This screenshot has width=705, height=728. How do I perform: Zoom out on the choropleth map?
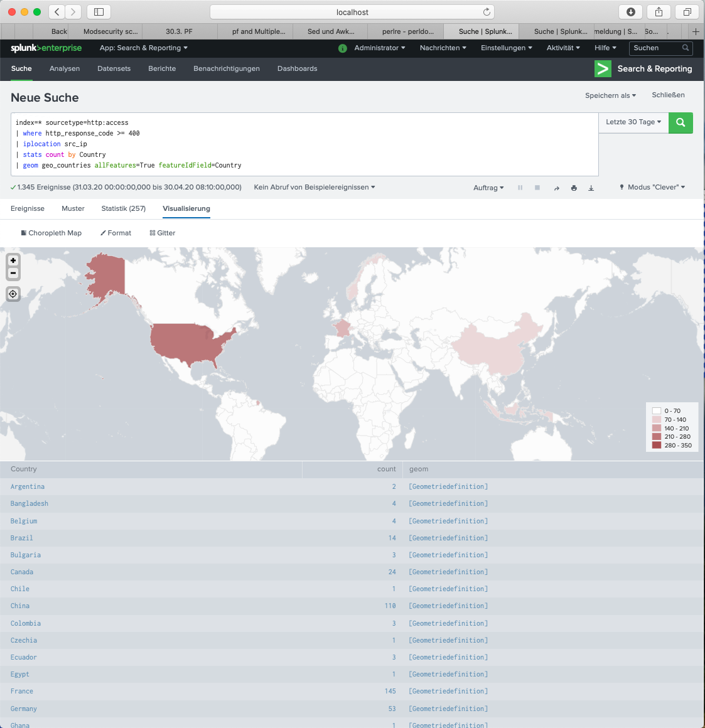(x=13, y=274)
